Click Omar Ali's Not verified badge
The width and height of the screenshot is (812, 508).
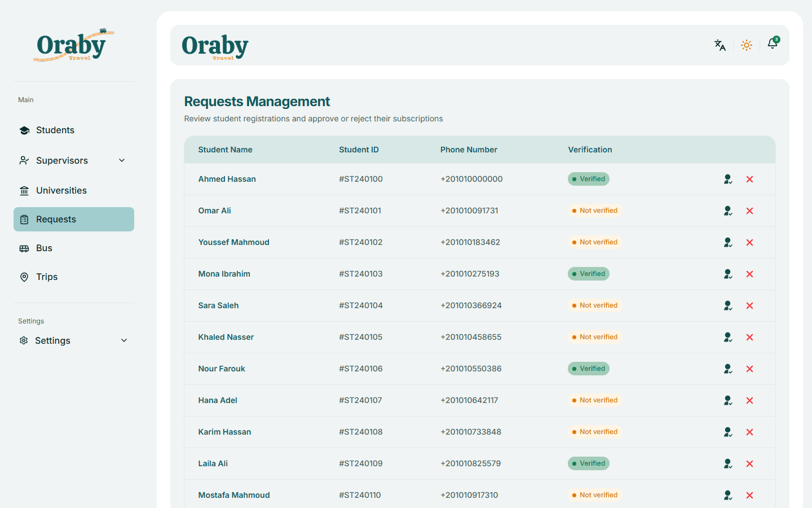594,211
